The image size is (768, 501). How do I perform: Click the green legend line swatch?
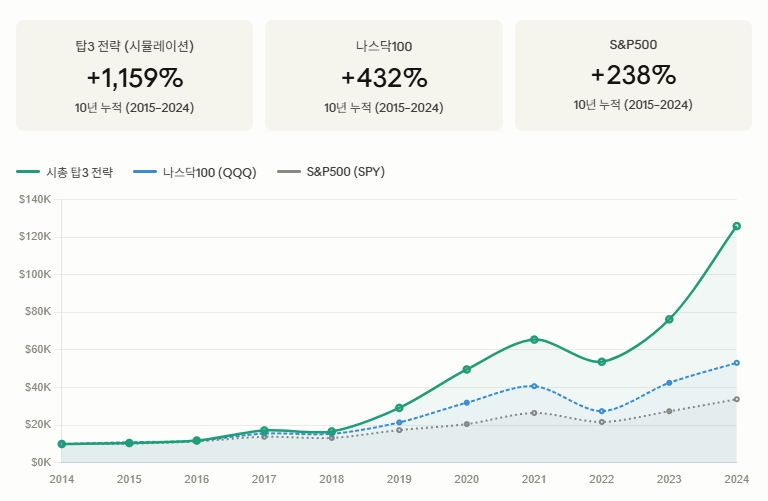click(28, 172)
